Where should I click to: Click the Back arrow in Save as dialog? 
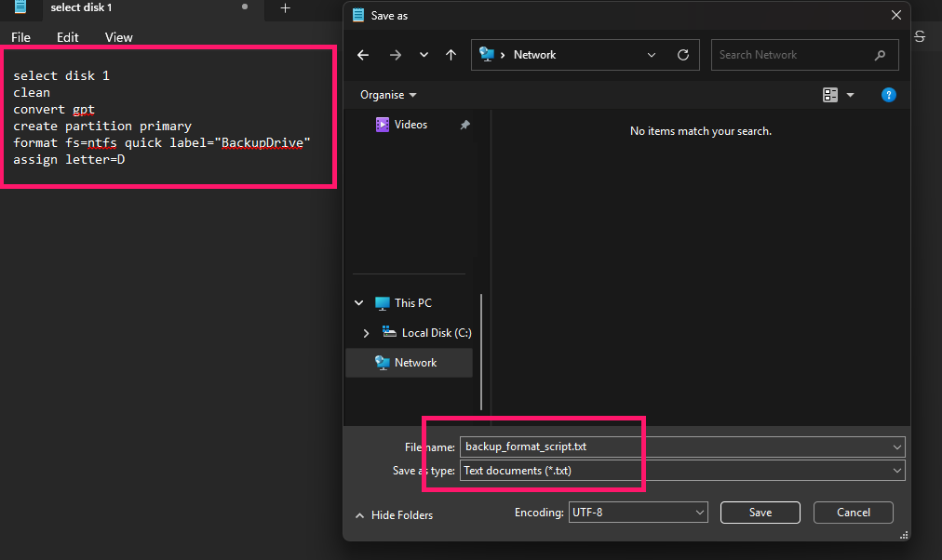[363, 55]
